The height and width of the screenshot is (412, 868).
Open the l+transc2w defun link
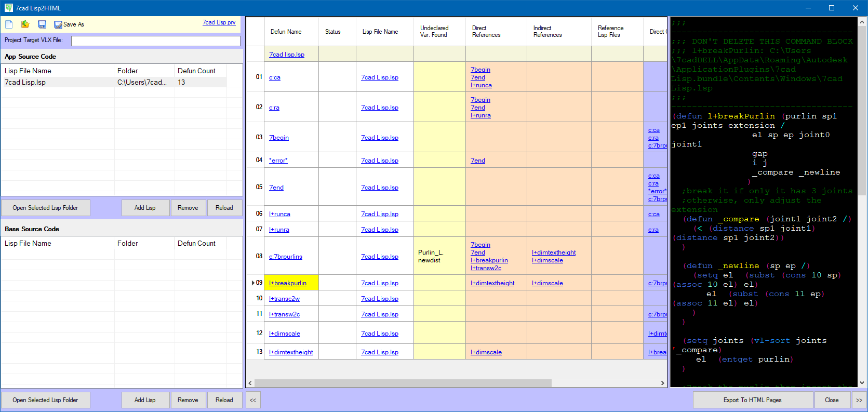click(285, 299)
